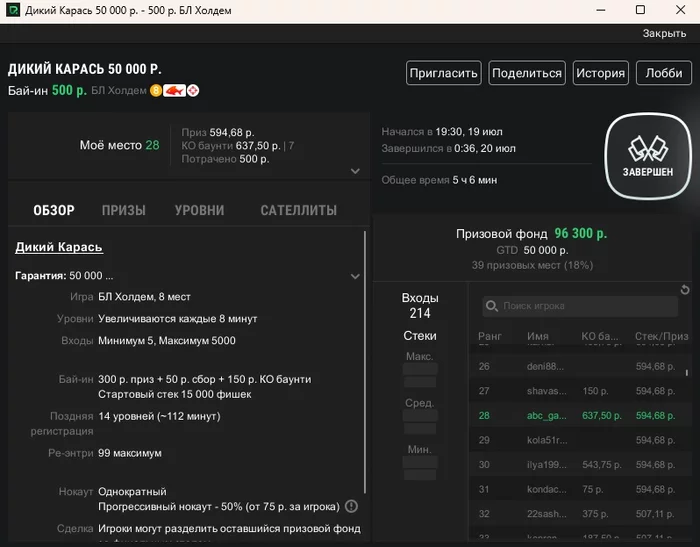Expand the Гарантия section chevron
700x547 pixels.
355,276
